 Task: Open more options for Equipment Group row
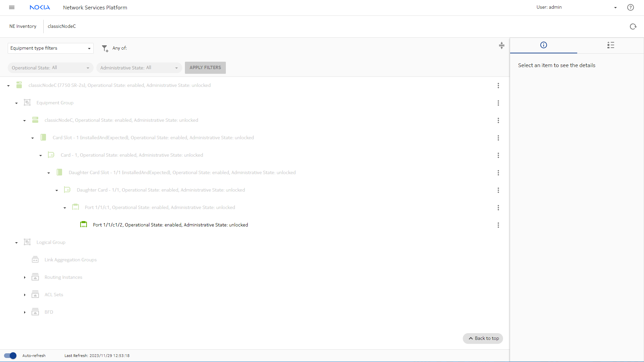[498, 103]
